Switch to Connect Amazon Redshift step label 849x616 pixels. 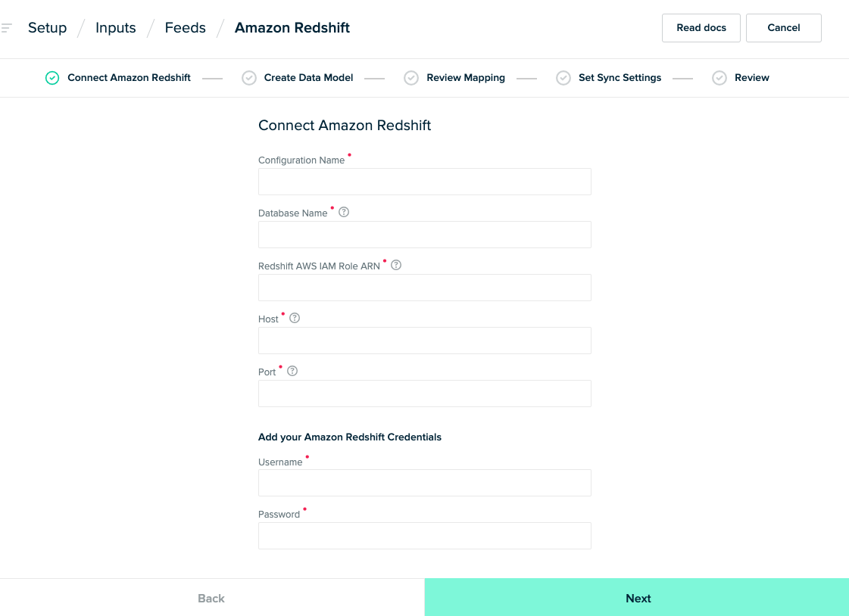coord(129,78)
